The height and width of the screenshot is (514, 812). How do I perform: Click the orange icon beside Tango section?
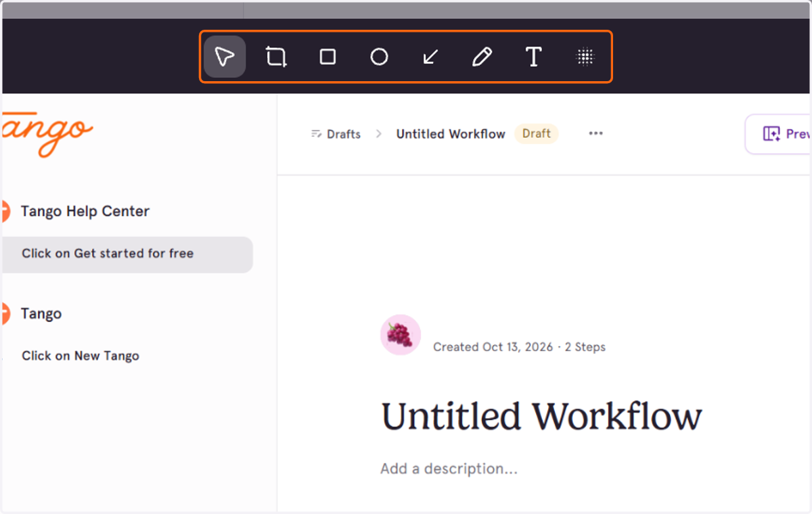[5, 314]
